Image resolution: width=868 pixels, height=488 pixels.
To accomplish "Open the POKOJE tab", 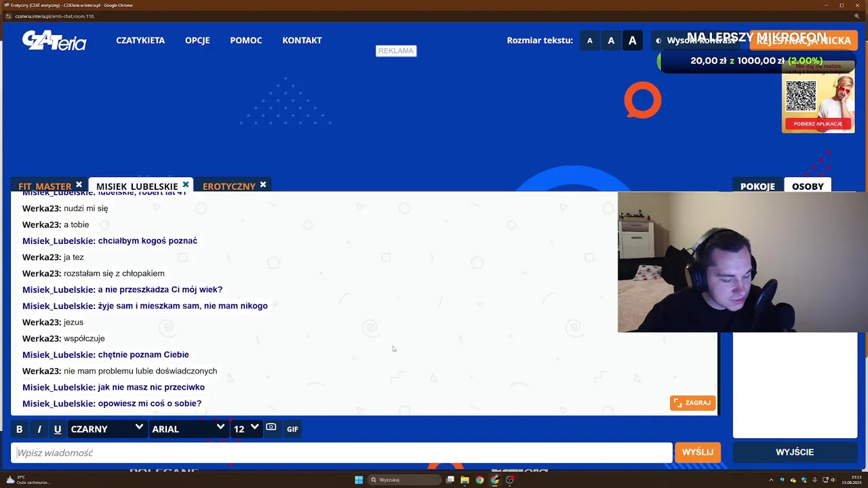I will click(757, 186).
